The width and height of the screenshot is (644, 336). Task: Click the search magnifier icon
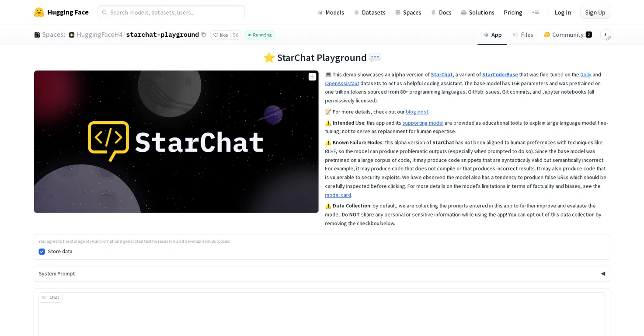105,12
